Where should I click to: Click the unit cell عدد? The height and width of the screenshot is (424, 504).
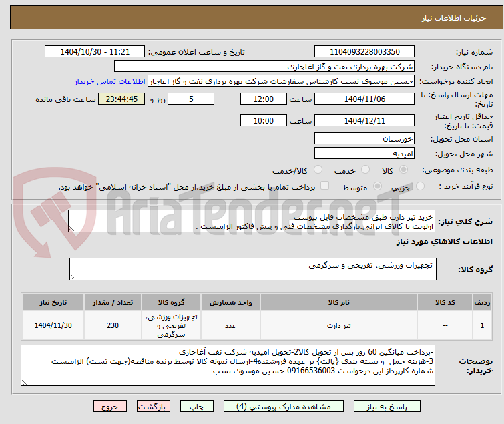230,325
